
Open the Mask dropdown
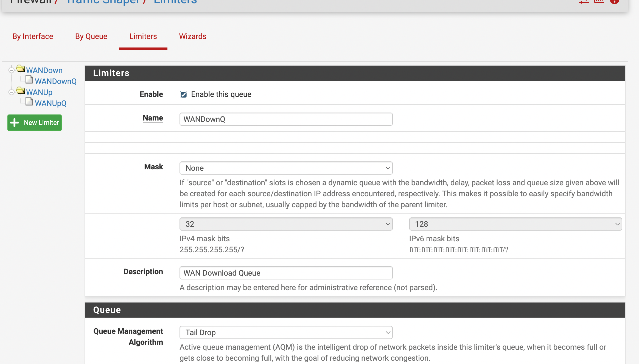tap(286, 168)
